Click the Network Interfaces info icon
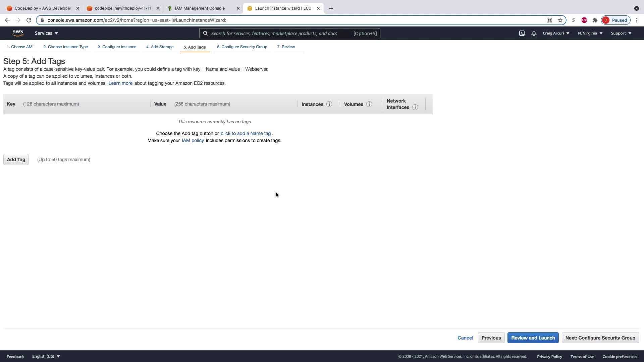Viewport: 644px width, 362px height. coord(415,107)
